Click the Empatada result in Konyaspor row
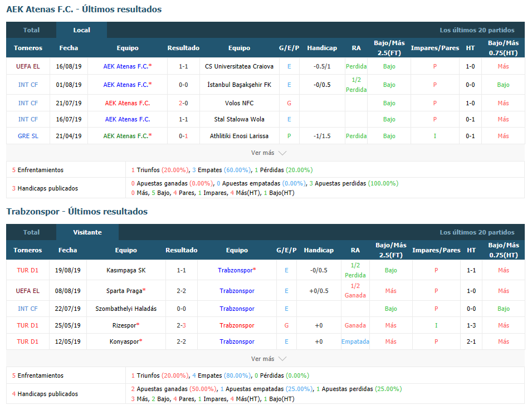 click(355, 342)
